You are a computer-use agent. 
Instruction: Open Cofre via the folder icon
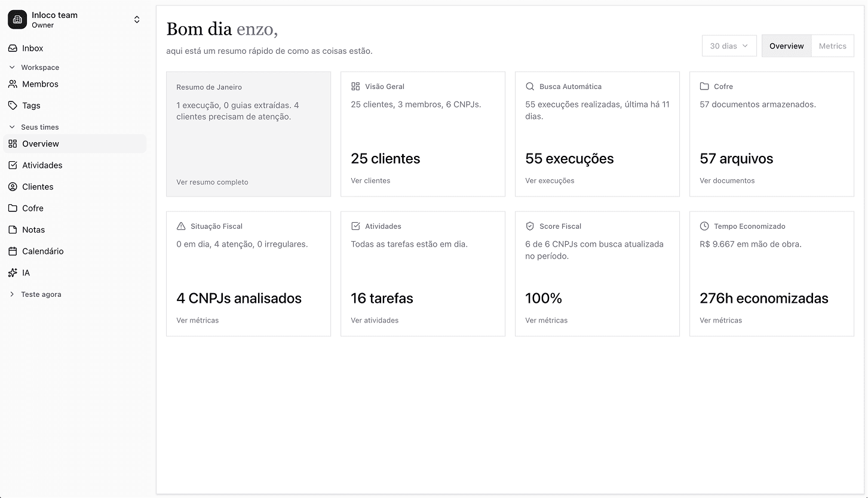13,208
